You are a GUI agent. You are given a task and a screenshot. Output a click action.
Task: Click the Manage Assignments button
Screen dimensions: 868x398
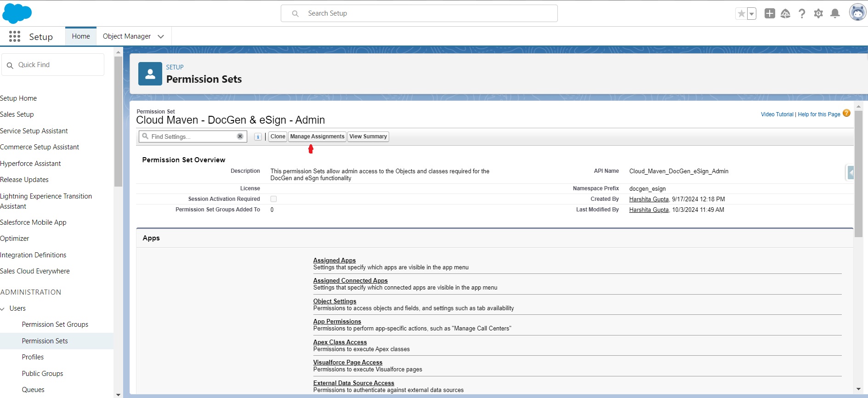[317, 136]
